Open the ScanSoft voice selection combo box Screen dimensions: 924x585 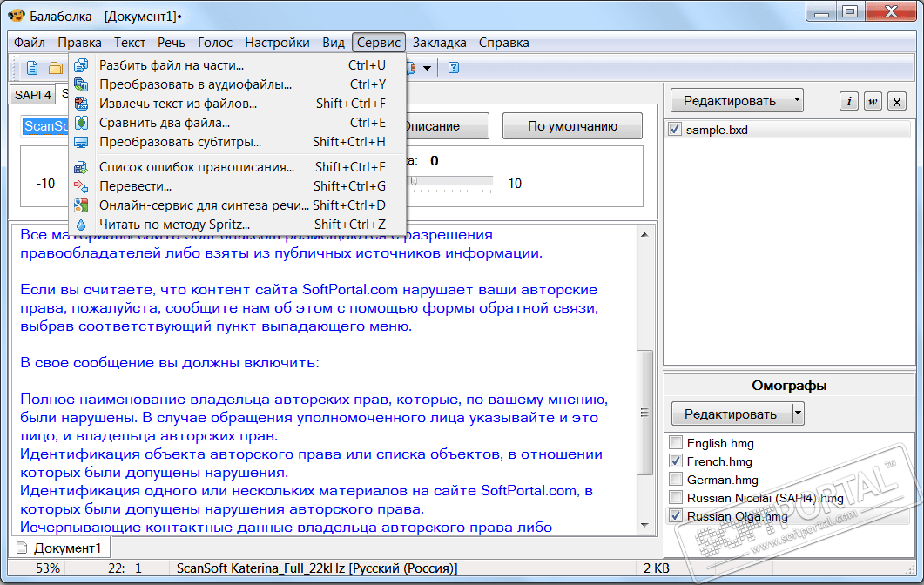tap(44, 126)
